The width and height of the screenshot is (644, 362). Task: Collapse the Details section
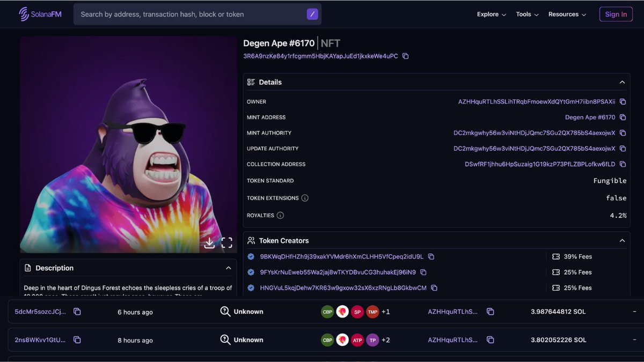pyautogui.click(x=622, y=82)
